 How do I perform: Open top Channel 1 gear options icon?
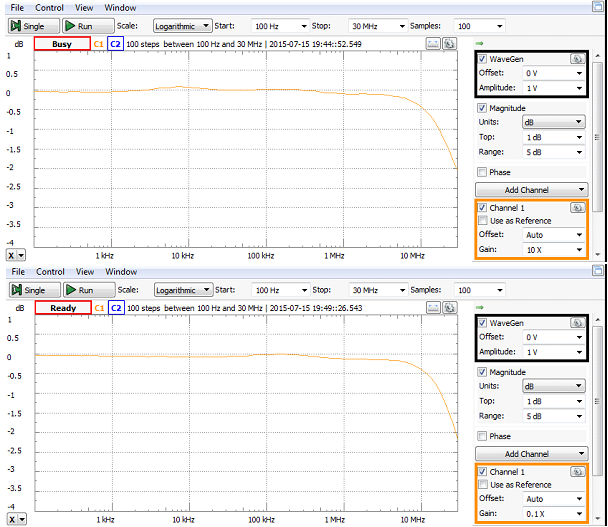click(577, 208)
